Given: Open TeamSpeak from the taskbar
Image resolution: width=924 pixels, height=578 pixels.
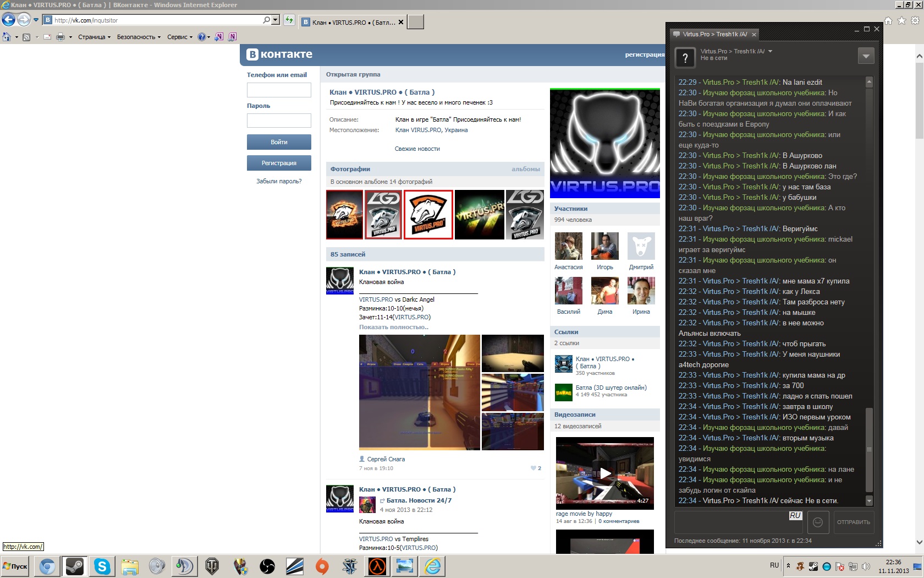Looking at the screenshot, I should (185, 566).
